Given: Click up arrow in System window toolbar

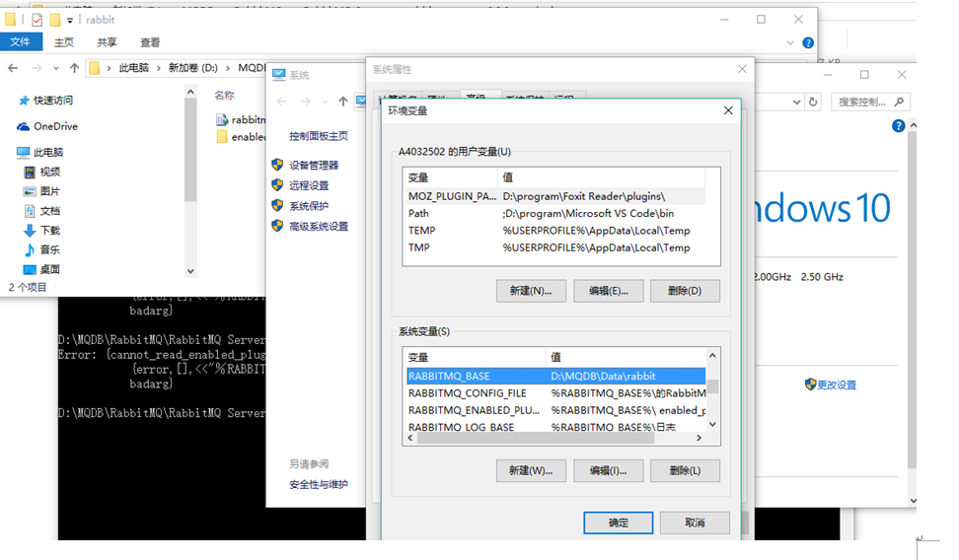Looking at the screenshot, I should [x=343, y=102].
